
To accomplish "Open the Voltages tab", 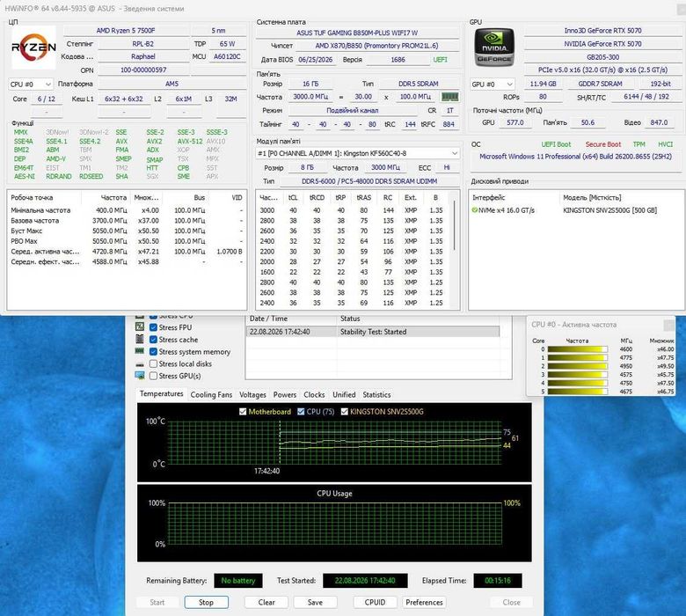I will click(x=252, y=394).
